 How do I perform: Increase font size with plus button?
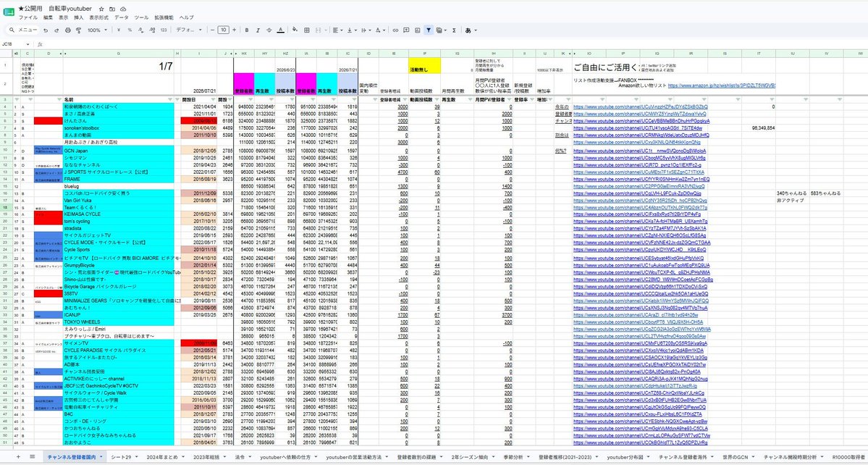(234, 30)
